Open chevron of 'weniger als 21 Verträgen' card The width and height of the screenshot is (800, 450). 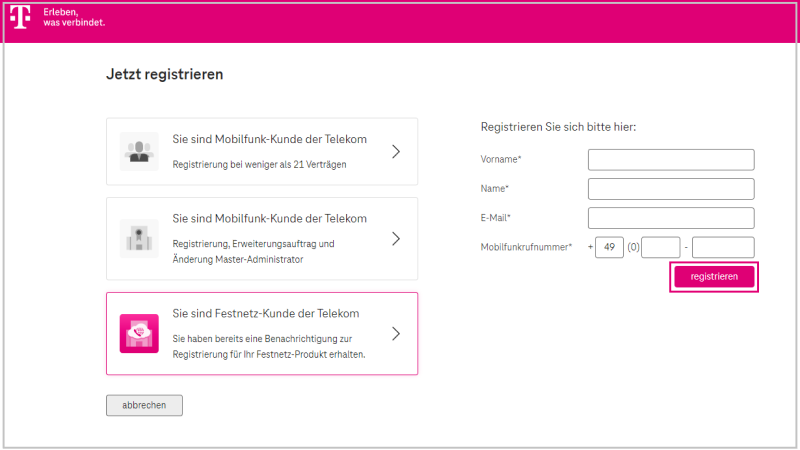pyautogui.click(x=396, y=152)
